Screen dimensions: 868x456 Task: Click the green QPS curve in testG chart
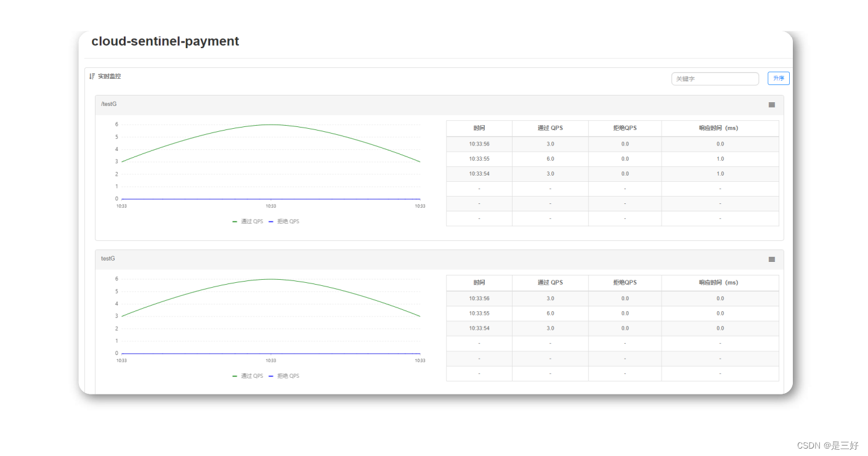[x=271, y=279]
